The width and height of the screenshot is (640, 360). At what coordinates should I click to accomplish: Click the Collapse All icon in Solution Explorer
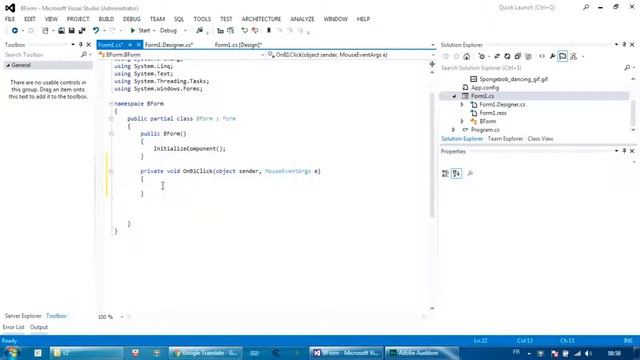point(518,56)
